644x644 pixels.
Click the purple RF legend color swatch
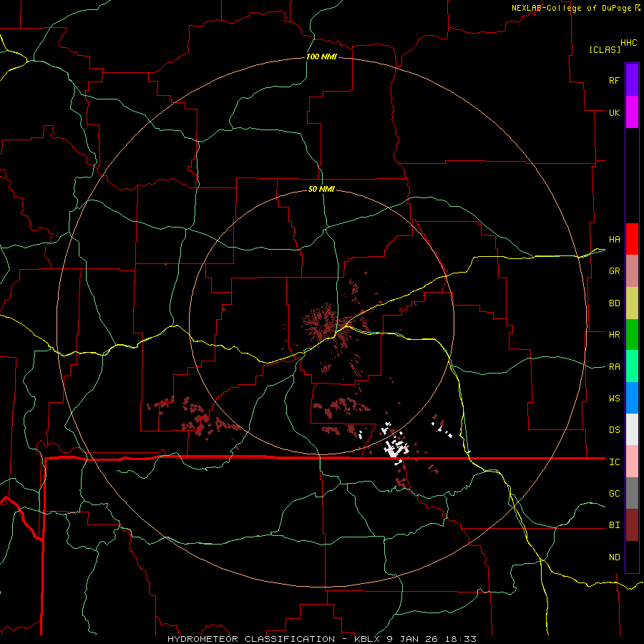tap(632, 80)
